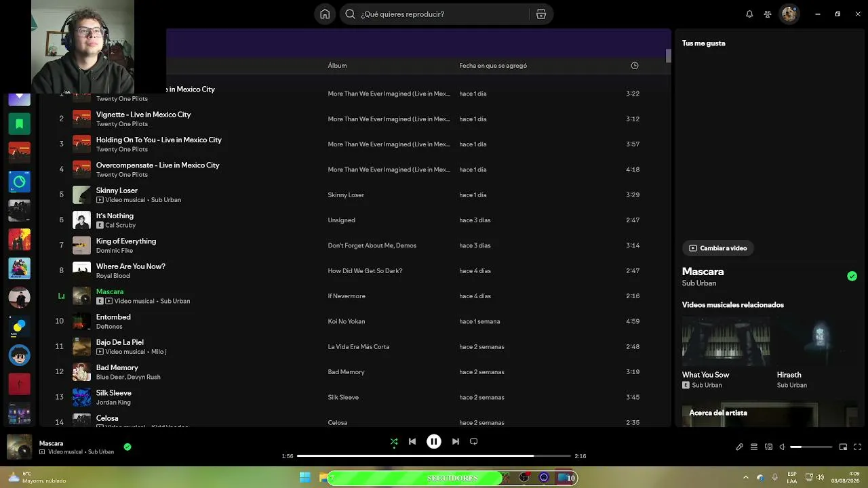Open the 'ESP LAA' input language indicator
The height and width of the screenshot is (488, 868).
click(792, 477)
